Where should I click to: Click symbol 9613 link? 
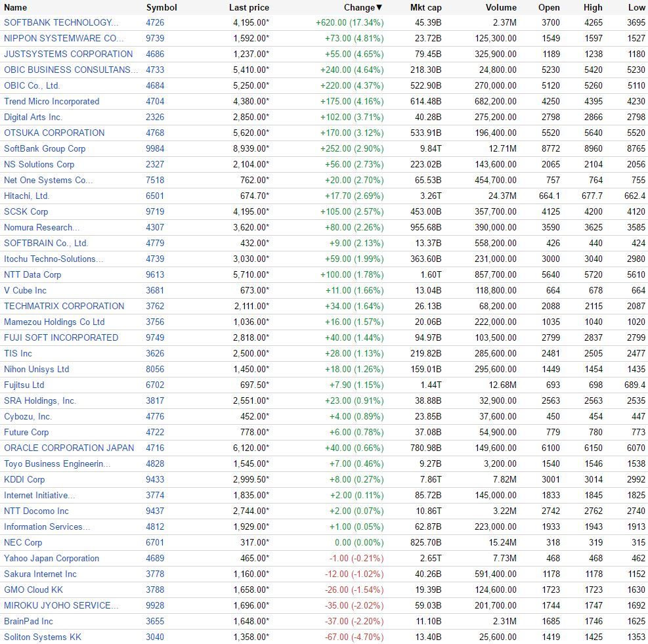tap(155, 274)
